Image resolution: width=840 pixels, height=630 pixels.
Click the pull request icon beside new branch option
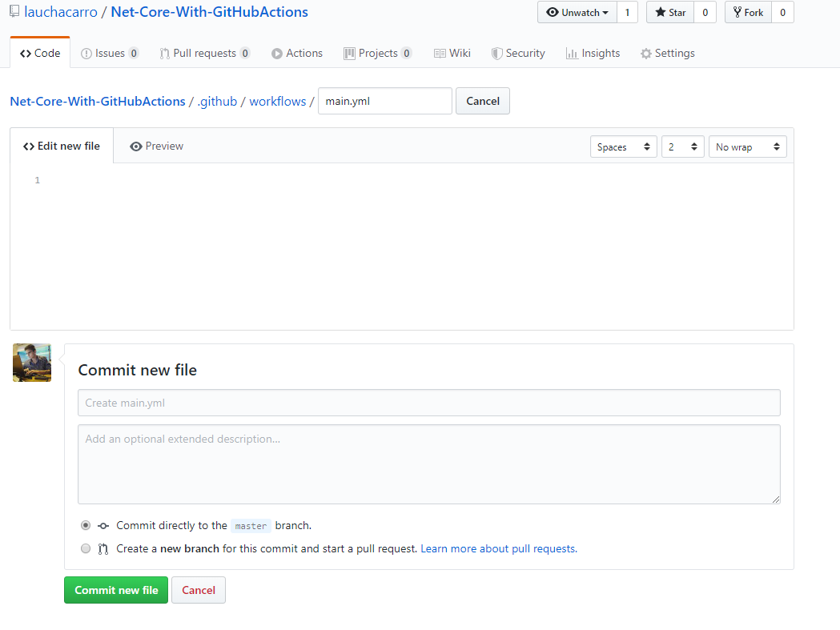click(103, 549)
